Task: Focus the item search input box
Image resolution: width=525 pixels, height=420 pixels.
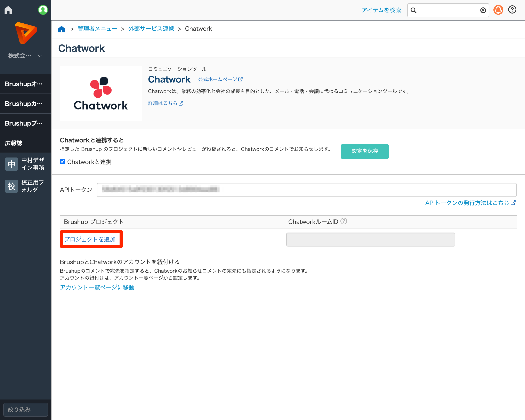Action: [x=448, y=10]
